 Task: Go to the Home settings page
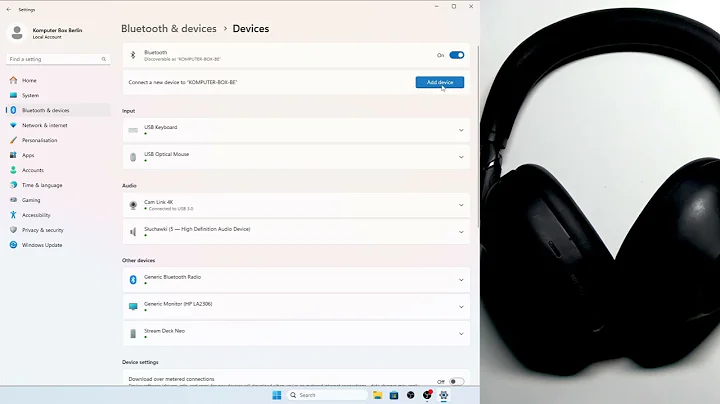click(58, 80)
